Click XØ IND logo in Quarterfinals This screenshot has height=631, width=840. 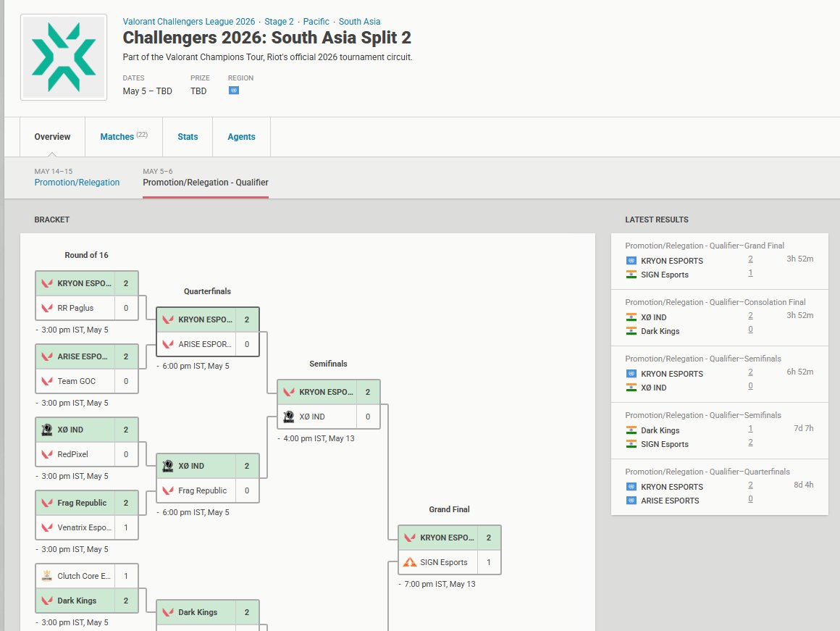point(168,466)
